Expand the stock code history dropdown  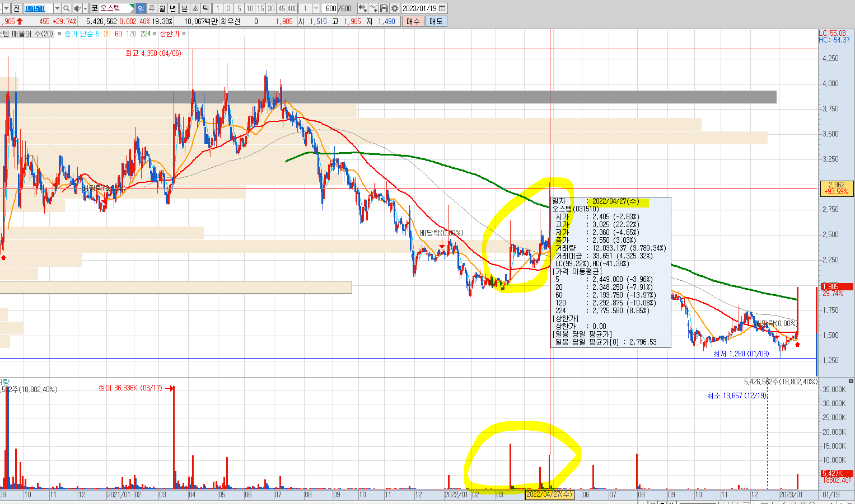(x=57, y=8)
